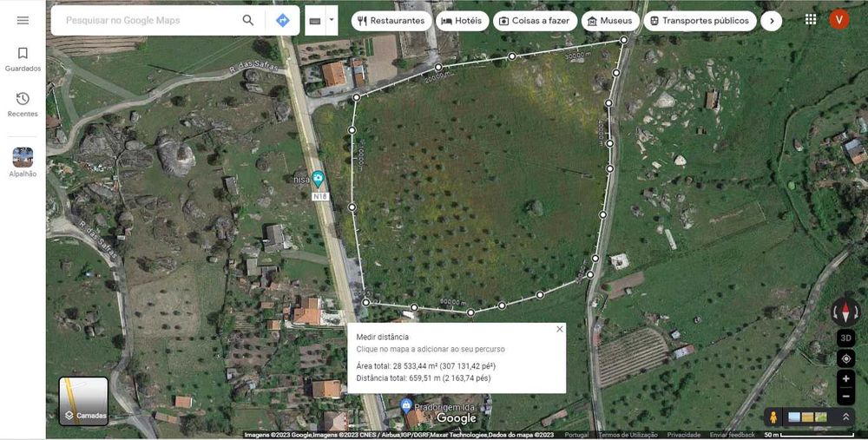This screenshot has height=440, width=868.
Task: Click the keyboard input tool icon
Action: tap(314, 21)
